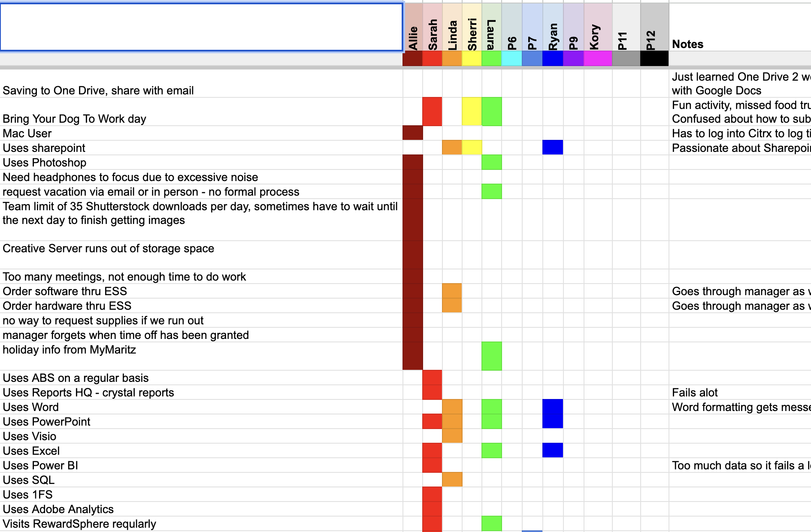Click Ryan's blue cell in Uses Excel row
This screenshot has height=532, width=811.
(x=553, y=451)
